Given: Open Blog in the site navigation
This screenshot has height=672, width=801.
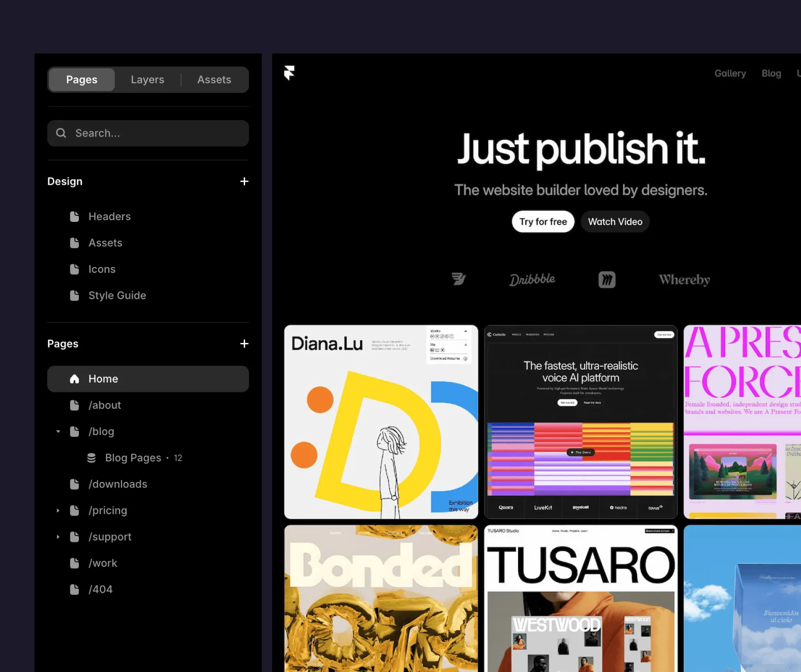Looking at the screenshot, I should coord(771,73).
